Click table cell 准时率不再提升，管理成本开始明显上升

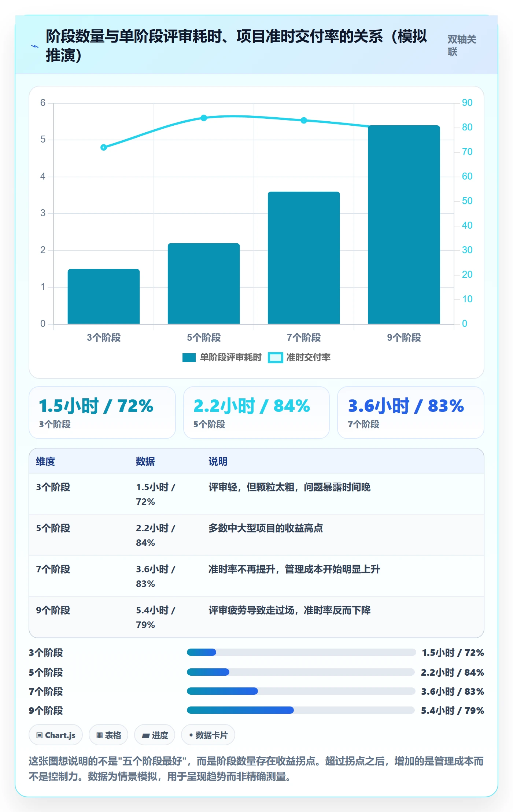tap(294, 569)
